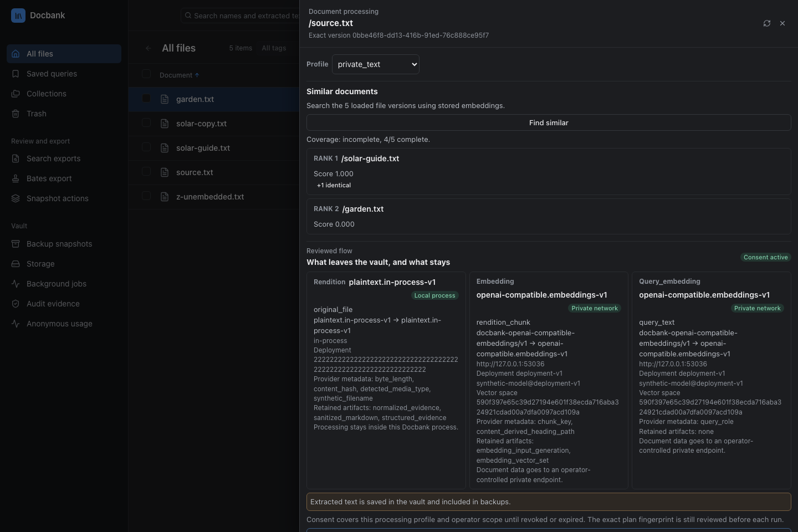This screenshot has width=798, height=532.
Task: Check the z-unembedded.txt row checkbox
Action: click(146, 196)
